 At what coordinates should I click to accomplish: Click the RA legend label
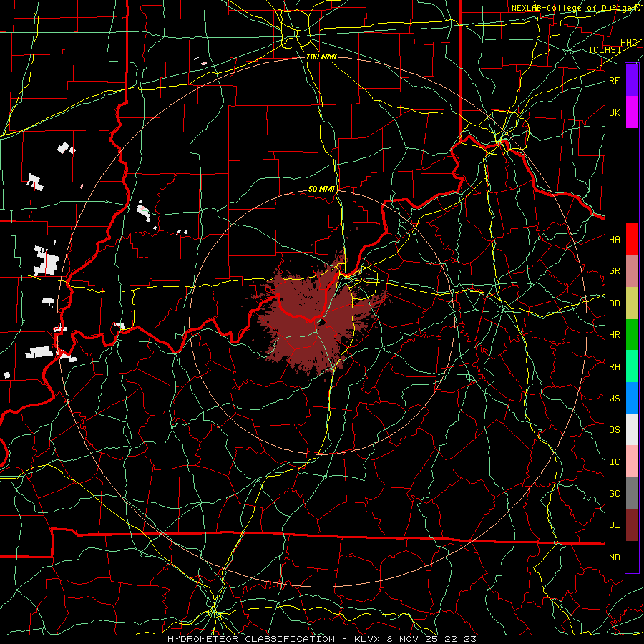coord(614,367)
